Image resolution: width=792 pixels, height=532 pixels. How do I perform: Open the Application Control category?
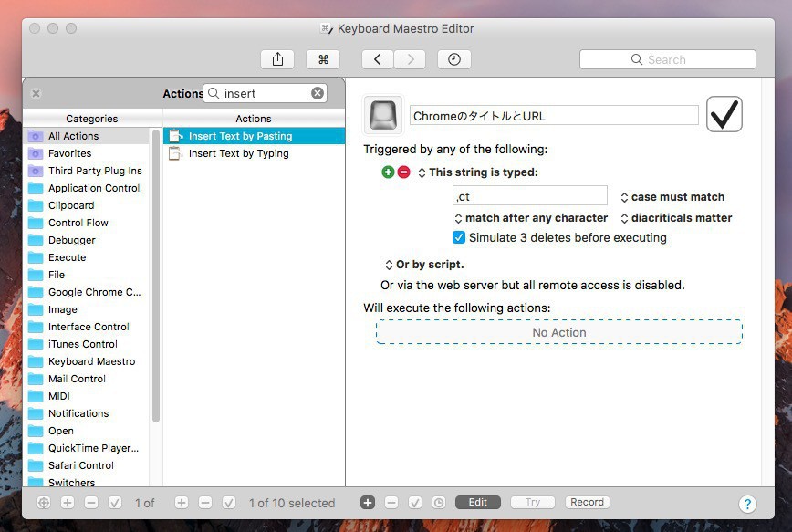(x=86, y=188)
